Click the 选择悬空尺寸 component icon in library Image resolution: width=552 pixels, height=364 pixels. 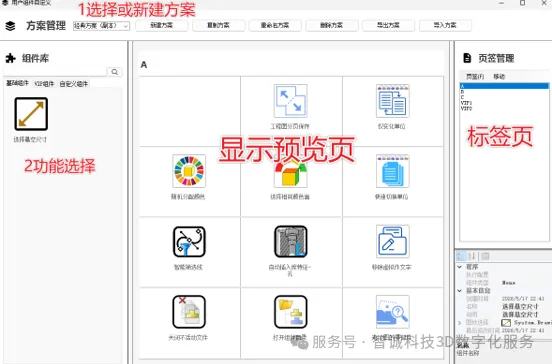click(x=31, y=114)
